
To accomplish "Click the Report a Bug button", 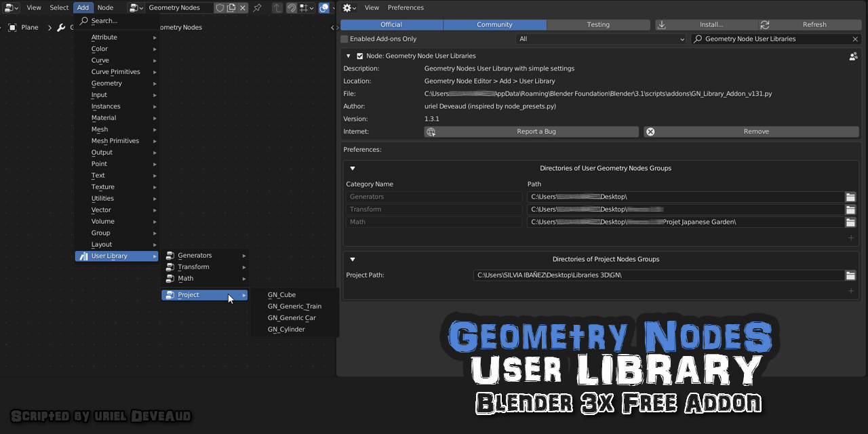I will coord(532,132).
